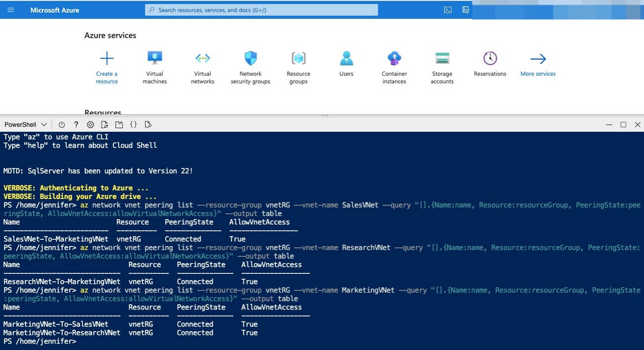This screenshot has width=644, height=350.
Task: Open Storage accounts service
Action: point(442,68)
